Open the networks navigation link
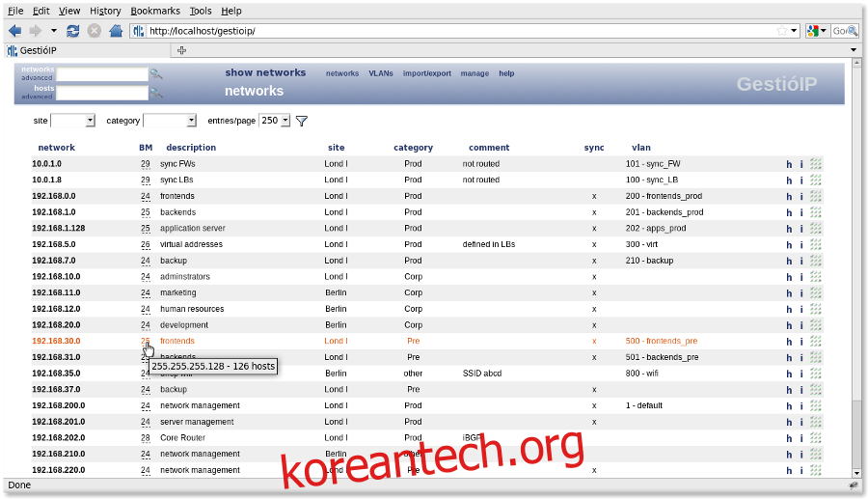 (342, 73)
